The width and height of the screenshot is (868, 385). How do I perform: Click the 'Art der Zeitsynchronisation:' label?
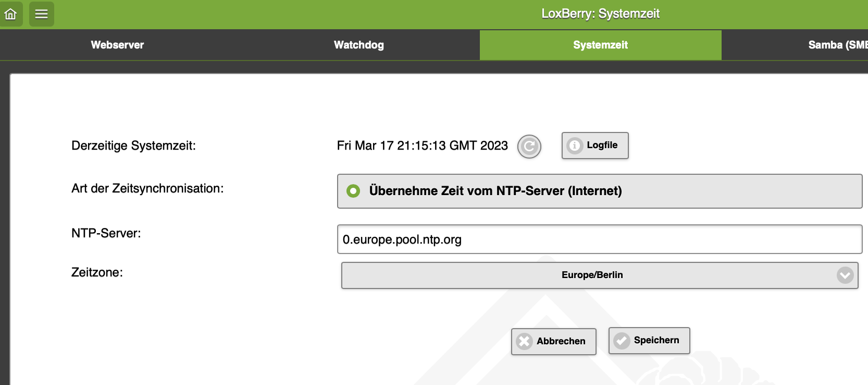tap(147, 188)
